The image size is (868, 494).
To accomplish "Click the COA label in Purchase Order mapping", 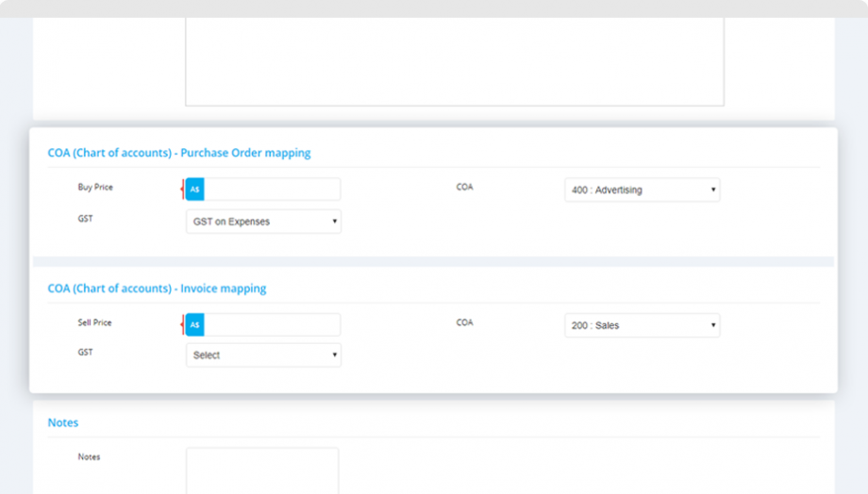I will (464, 188).
